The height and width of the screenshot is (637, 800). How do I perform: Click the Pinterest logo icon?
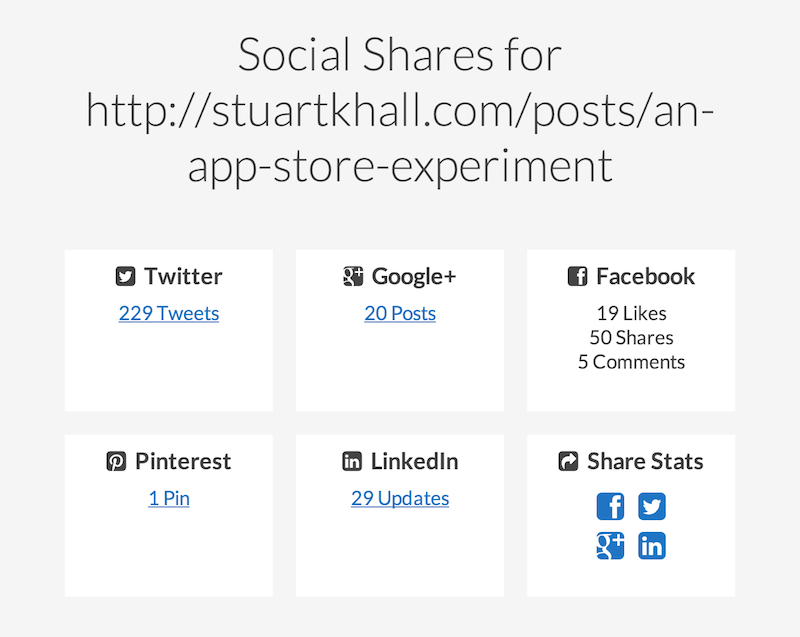tap(117, 461)
